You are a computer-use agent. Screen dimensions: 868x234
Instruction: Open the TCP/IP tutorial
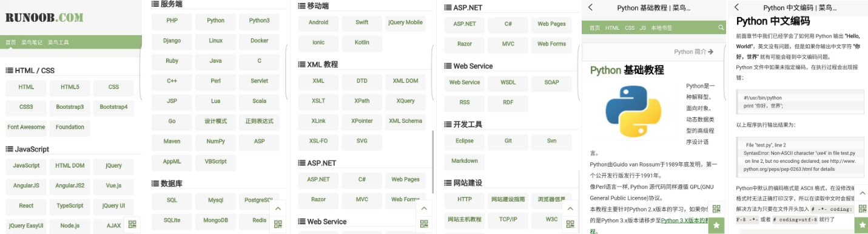coord(508,220)
